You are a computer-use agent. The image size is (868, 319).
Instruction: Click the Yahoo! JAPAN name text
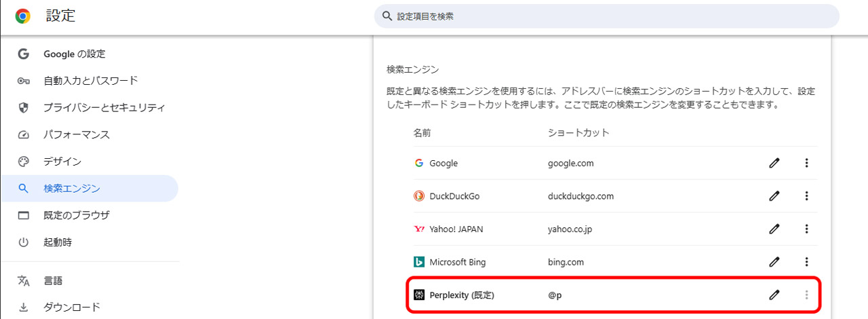pyautogui.click(x=456, y=229)
